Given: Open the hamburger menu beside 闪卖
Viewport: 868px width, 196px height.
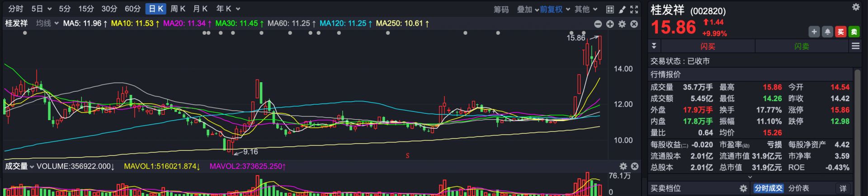Looking at the screenshot, I should click(x=855, y=46).
